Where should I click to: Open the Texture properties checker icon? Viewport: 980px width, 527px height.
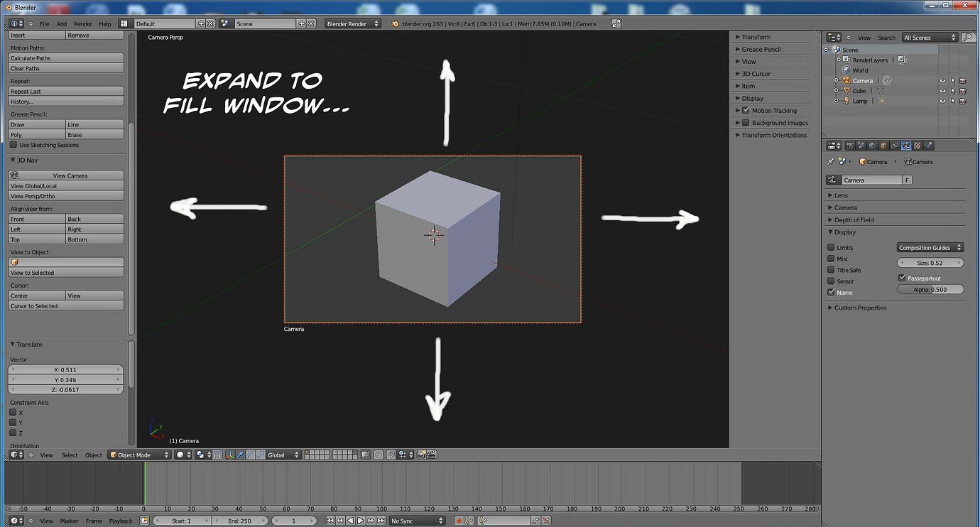click(918, 146)
